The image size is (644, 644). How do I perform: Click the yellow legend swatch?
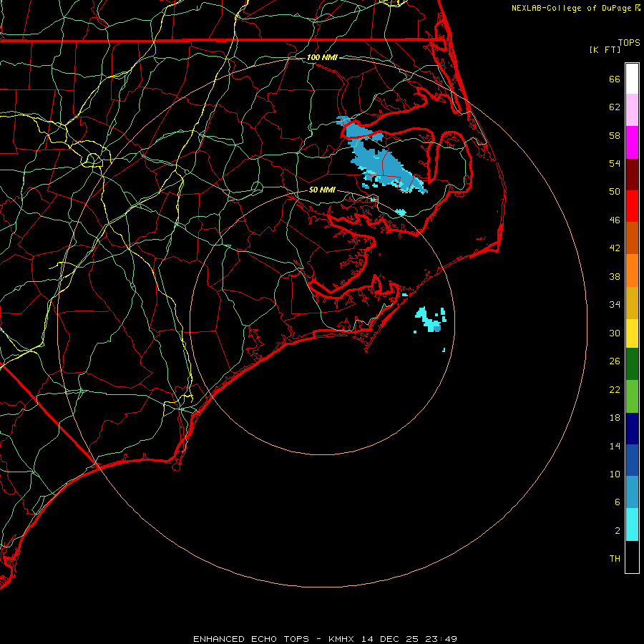[x=632, y=333]
